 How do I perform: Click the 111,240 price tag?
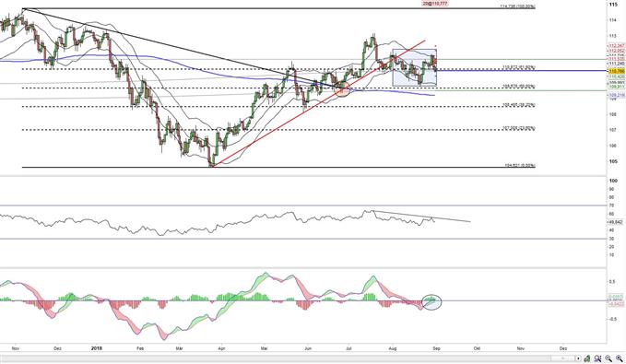click(x=616, y=64)
